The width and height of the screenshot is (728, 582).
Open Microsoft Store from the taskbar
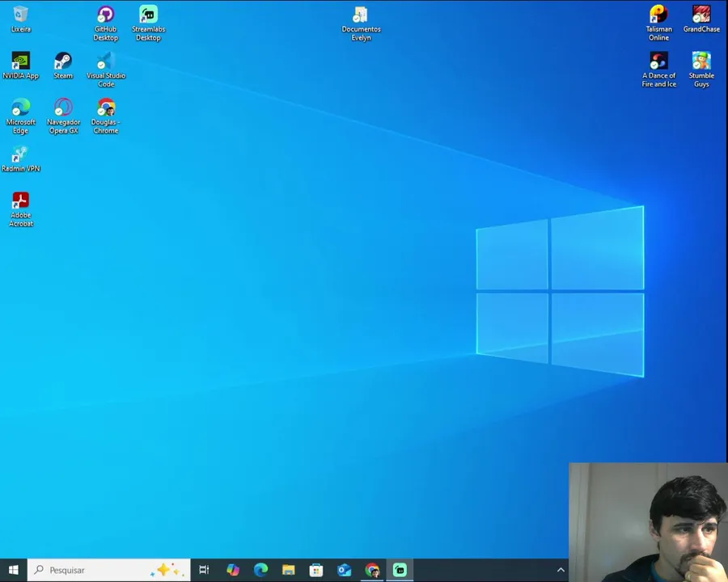point(316,570)
